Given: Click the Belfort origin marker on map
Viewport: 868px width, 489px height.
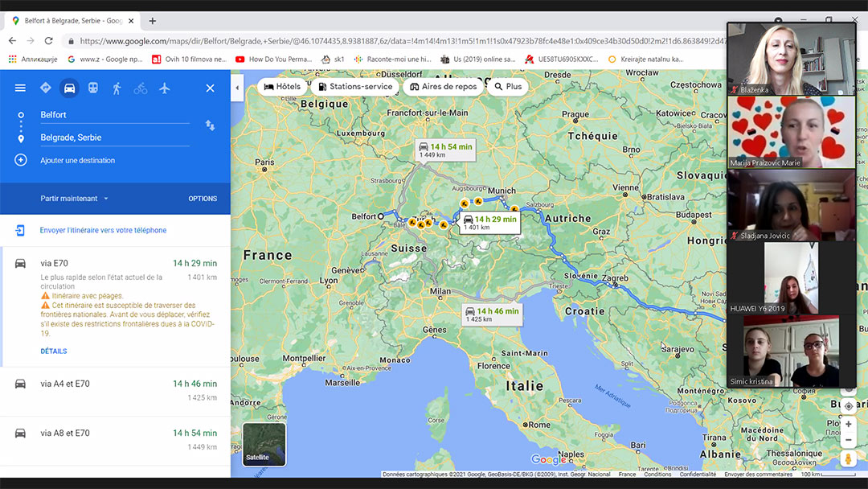Looking at the screenshot, I should [381, 216].
